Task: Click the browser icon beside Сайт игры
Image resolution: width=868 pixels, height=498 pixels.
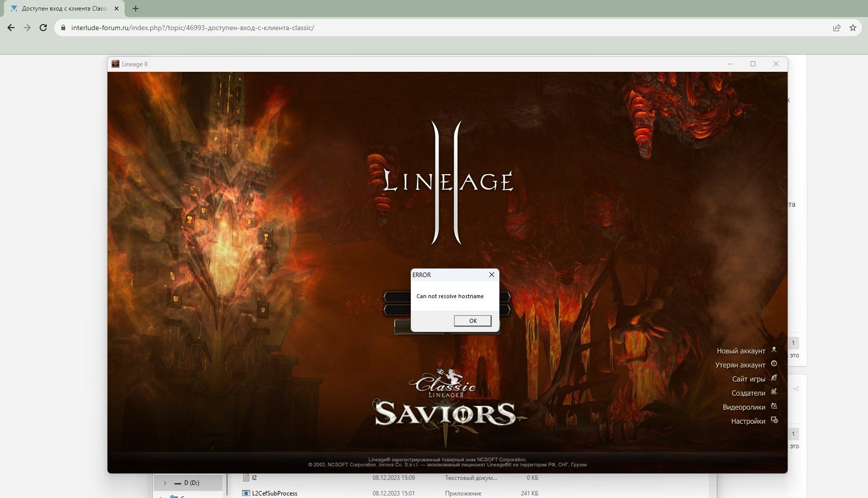Action: (774, 378)
